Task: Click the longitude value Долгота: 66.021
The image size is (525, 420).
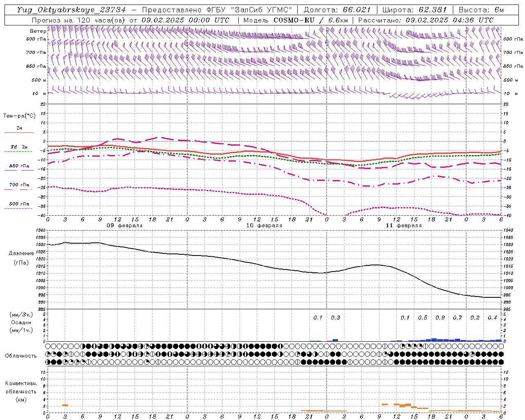Action: (x=337, y=10)
